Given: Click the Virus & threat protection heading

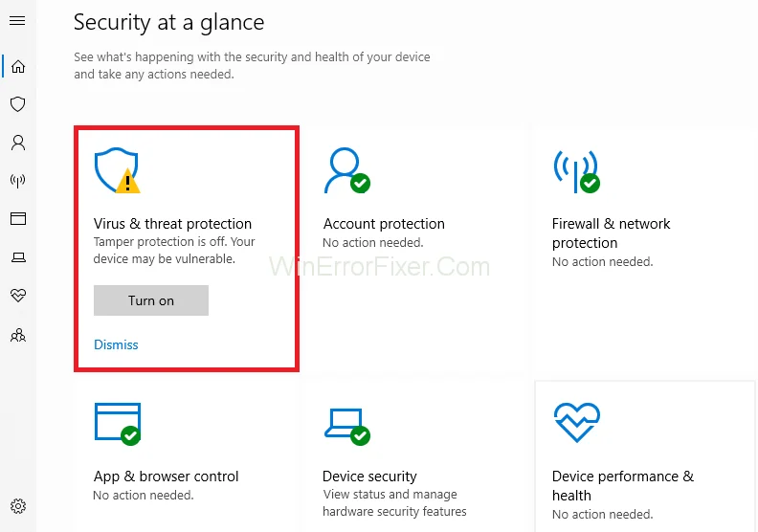Looking at the screenshot, I should click(172, 224).
